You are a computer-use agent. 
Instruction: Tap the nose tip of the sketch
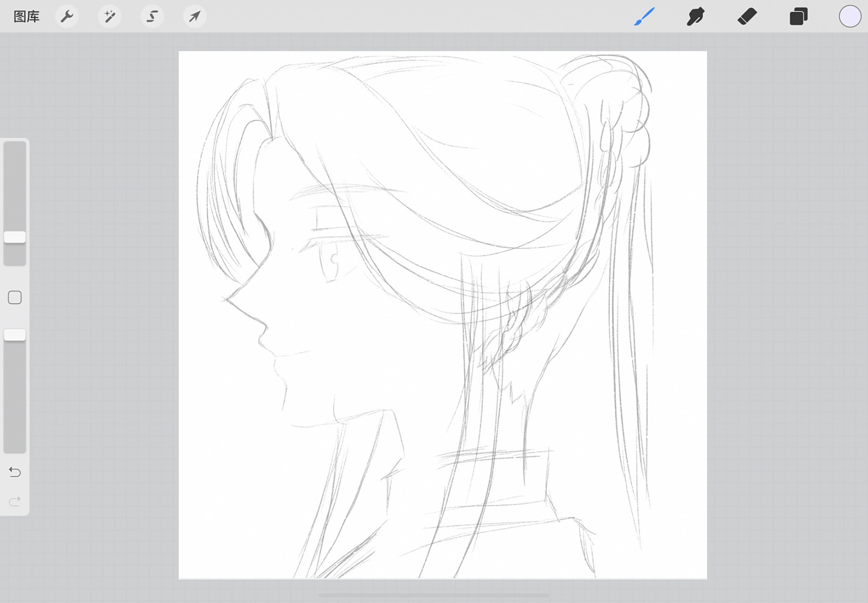226,299
